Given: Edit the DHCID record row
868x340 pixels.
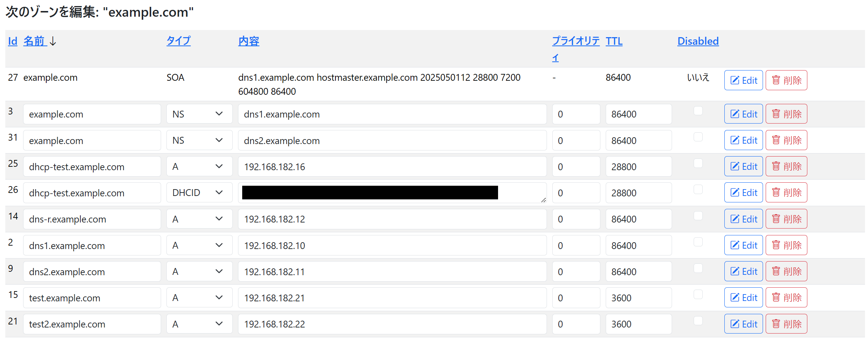Looking at the screenshot, I should (x=743, y=192).
